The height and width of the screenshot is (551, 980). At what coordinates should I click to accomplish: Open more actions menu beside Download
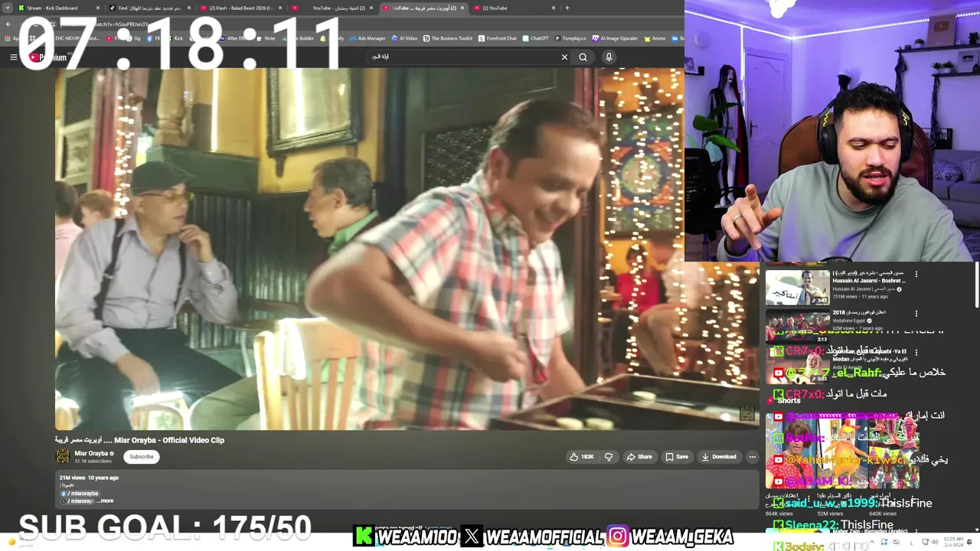point(752,457)
